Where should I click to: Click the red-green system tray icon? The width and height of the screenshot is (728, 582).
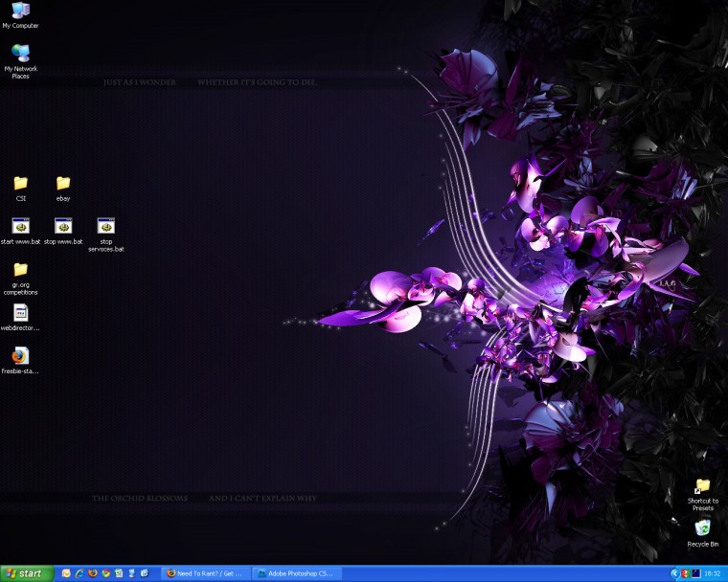[686, 573]
